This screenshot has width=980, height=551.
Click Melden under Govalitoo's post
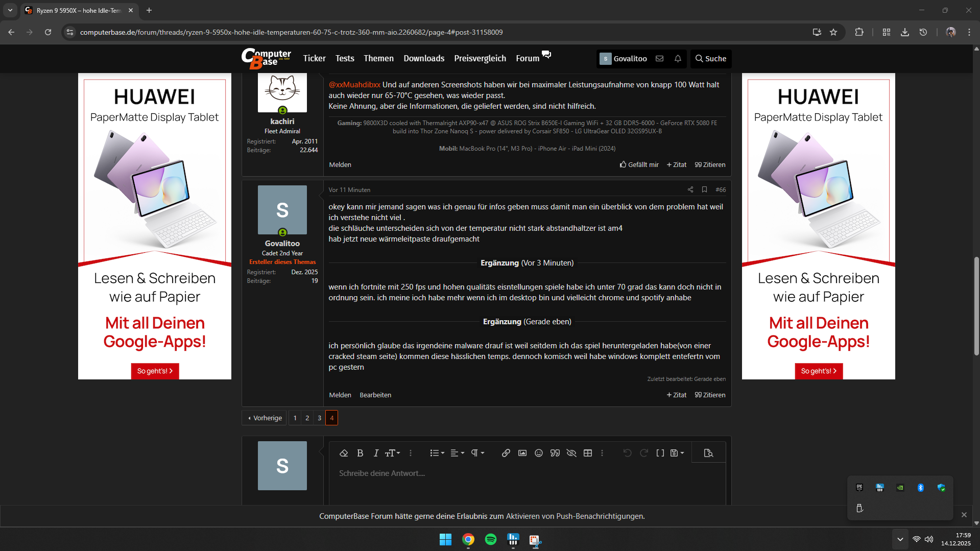340,395
